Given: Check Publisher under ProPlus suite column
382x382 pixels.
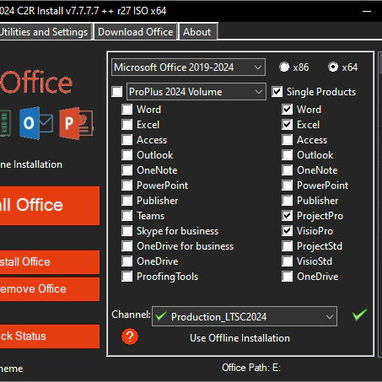Looking at the screenshot, I should pyautogui.click(x=127, y=200).
